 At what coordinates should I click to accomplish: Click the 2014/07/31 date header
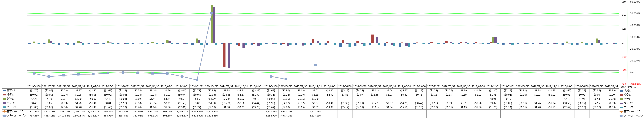(x=226, y=86)
